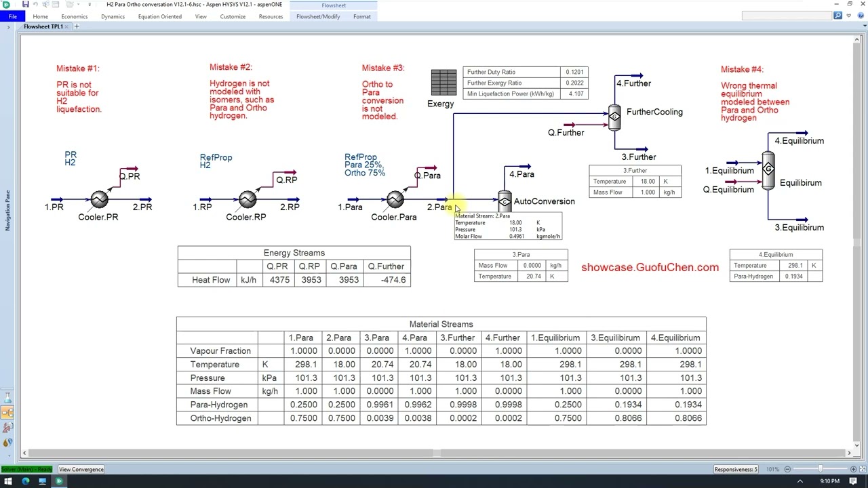Open Simulation environment flowsheet icon
This screenshot has height=488, width=868.
[x=7, y=413]
